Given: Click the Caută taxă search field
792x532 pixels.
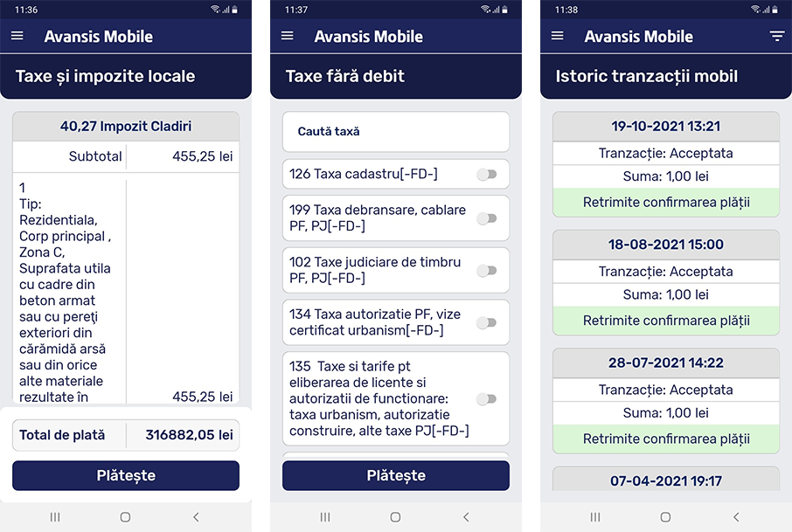Looking at the screenshot, I should coord(395,132).
